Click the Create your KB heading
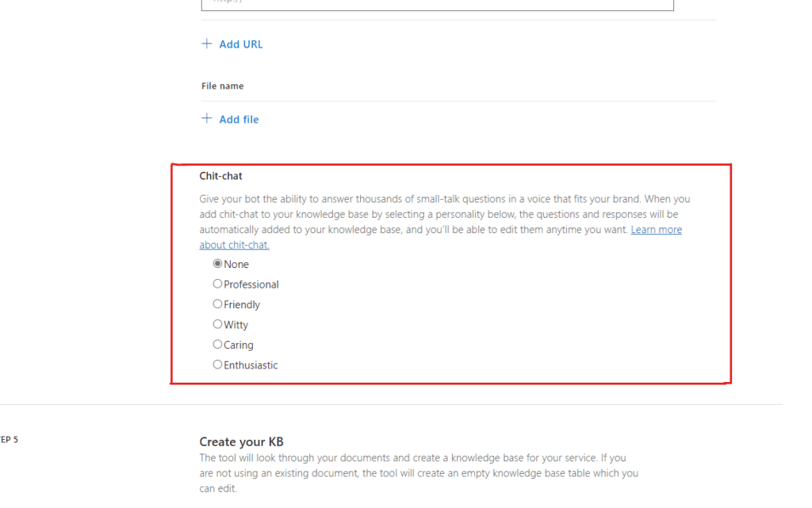The image size is (812, 508). (241, 441)
